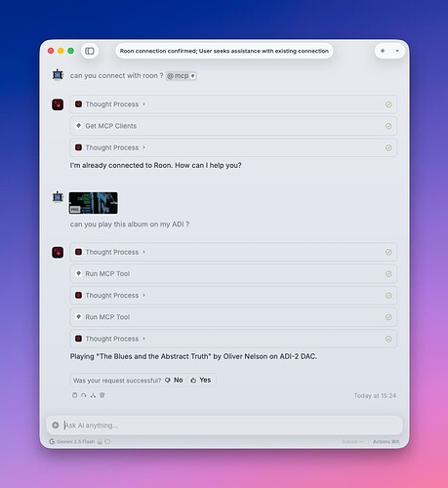The height and width of the screenshot is (488, 448).
Task: Add attachment via plus icon in input
Action: pos(56,426)
